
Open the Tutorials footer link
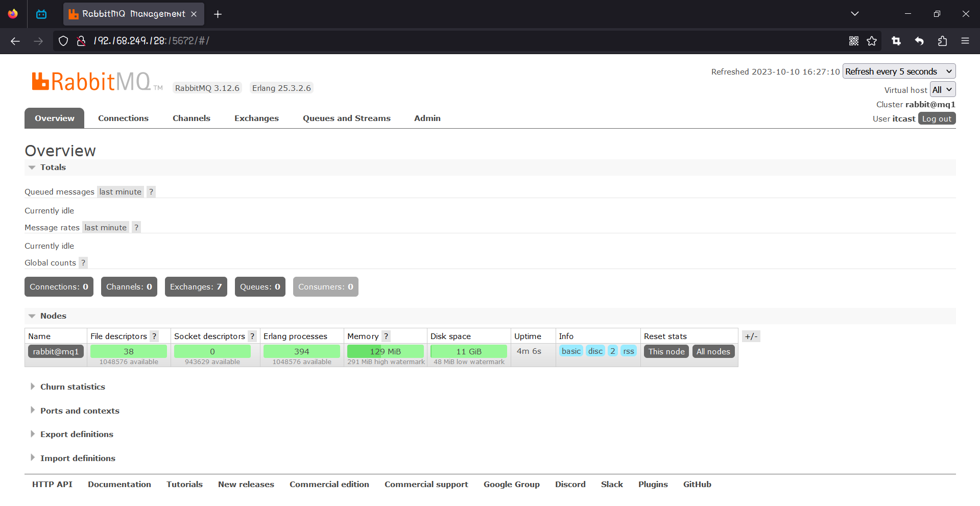click(184, 485)
